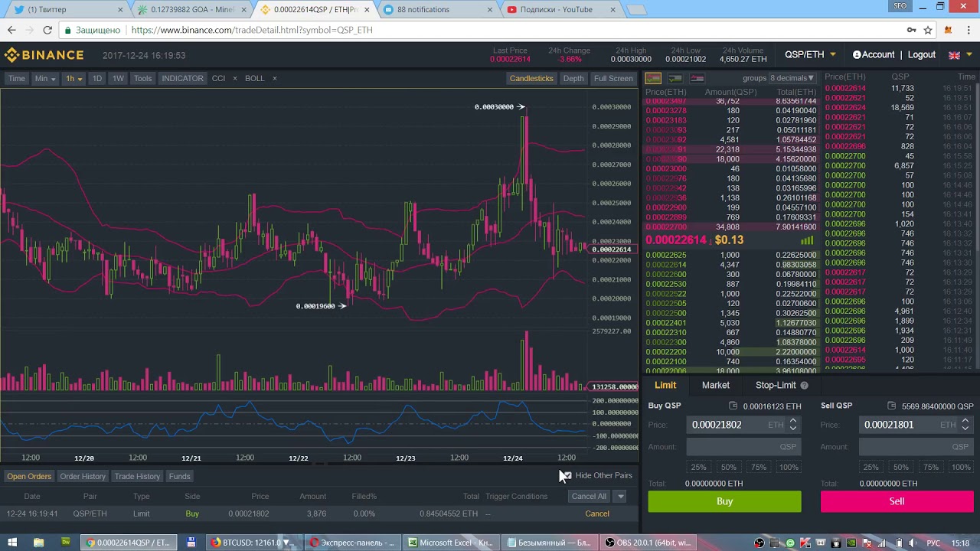Reload the page with browser refresh icon

pyautogui.click(x=47, y=30)
